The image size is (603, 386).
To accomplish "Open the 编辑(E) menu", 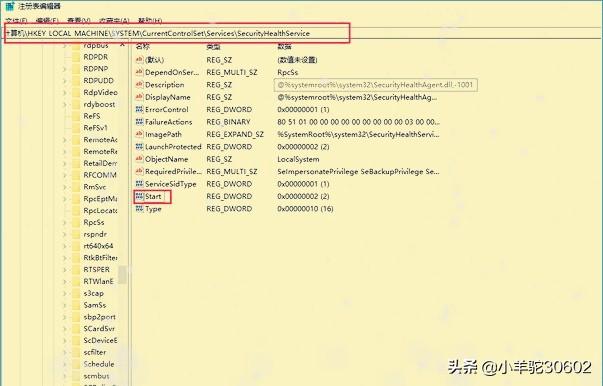I will click(x=47, y=20).
